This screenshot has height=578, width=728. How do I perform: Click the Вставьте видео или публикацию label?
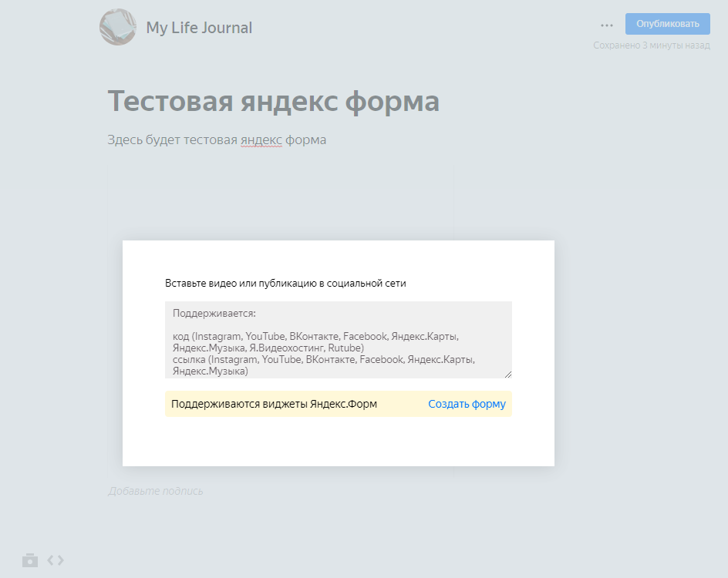point(285,283)
